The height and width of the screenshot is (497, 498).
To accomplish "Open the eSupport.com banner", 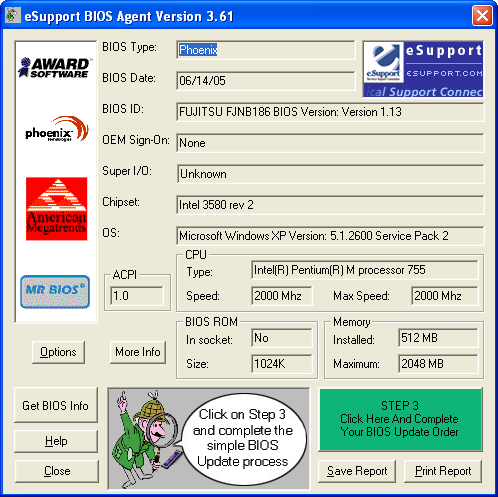I will (423, 69).
